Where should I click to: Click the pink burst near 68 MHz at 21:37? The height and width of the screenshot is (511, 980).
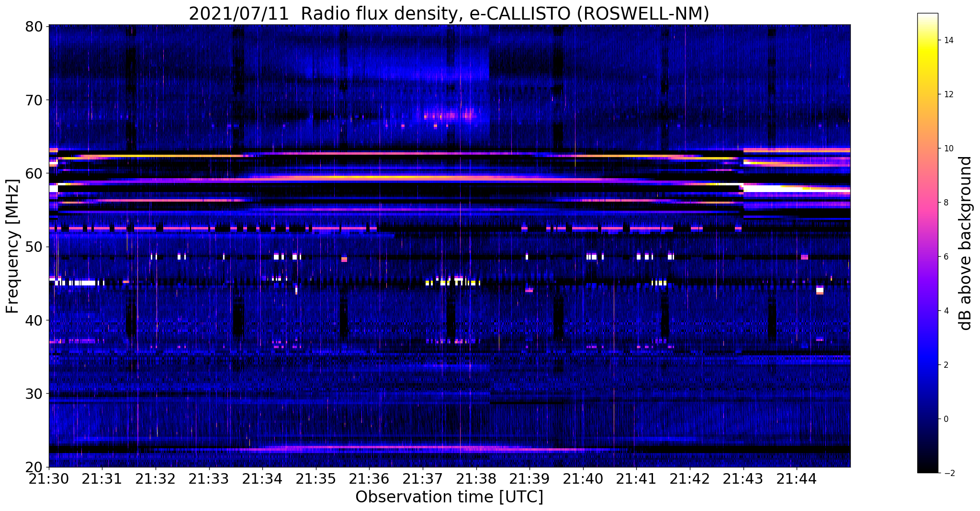(450, 115)
